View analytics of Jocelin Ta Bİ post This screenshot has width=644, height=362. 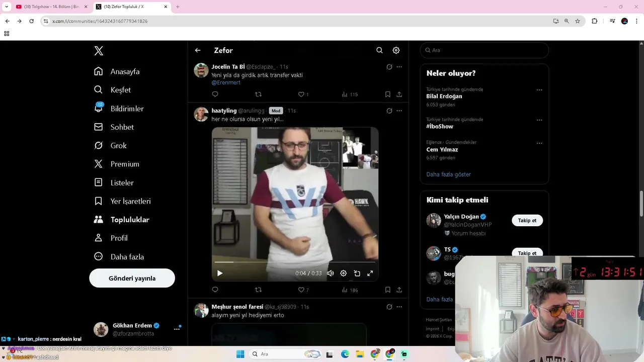click(x=350, y=95)
